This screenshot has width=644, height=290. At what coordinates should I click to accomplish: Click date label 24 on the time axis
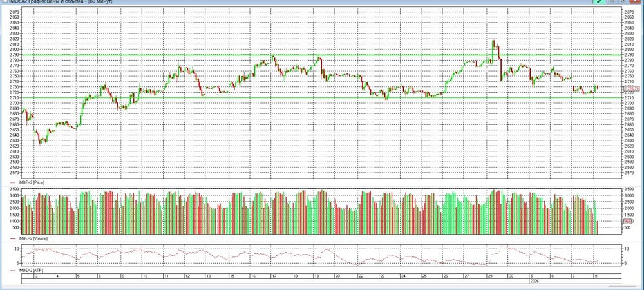coord(403,276)
